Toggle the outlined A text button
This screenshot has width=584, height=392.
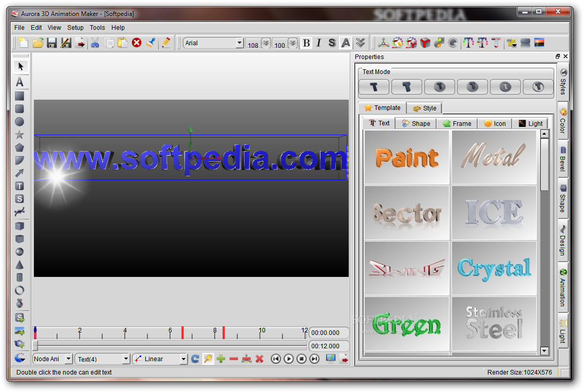(x=346, y=43)
